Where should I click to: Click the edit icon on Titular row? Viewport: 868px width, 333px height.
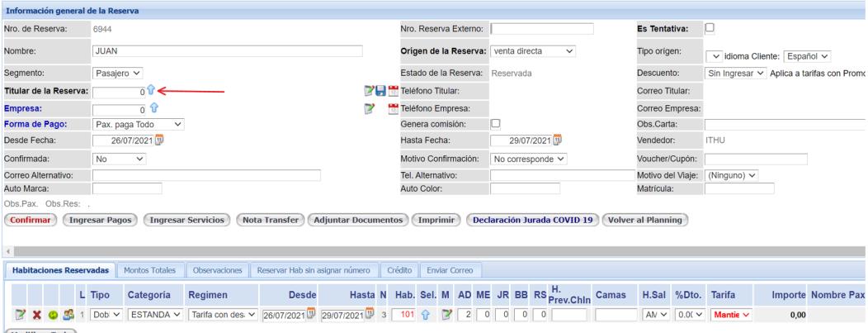click(369, 91)
